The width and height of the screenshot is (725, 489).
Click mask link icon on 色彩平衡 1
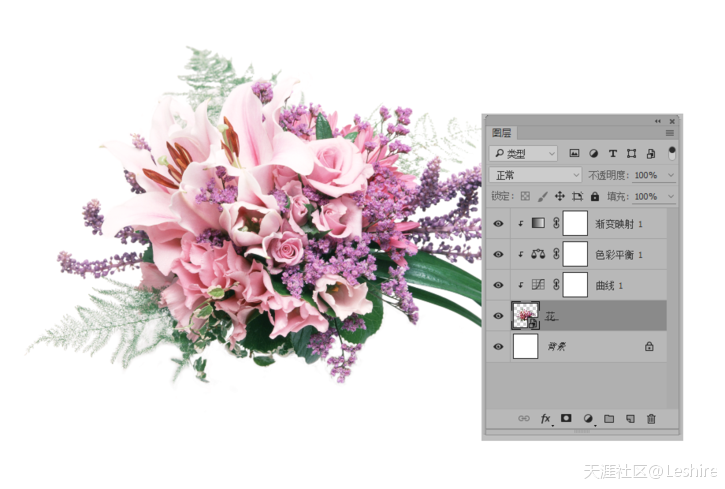(556, 254)
